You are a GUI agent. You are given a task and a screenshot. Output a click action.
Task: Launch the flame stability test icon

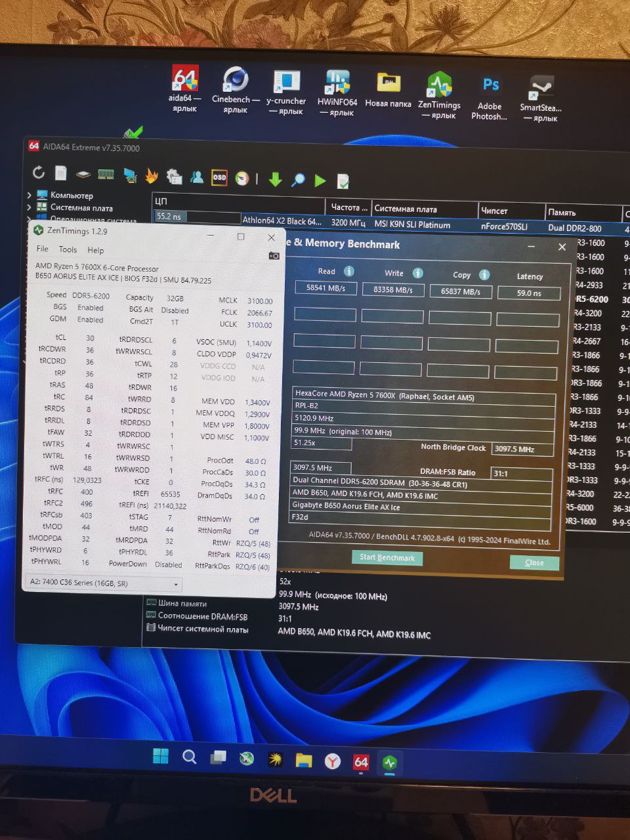152,175
